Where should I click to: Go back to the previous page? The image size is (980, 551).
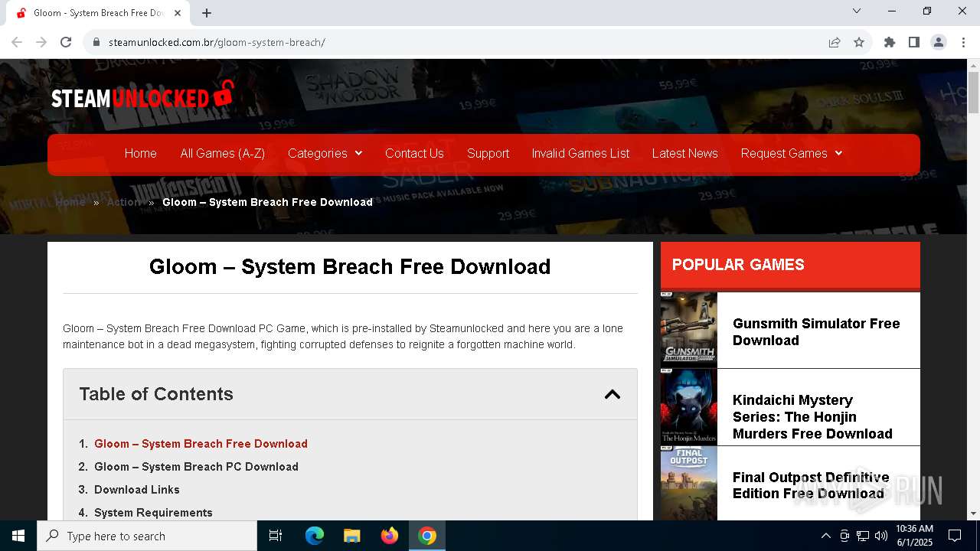[x=17, y=42]
